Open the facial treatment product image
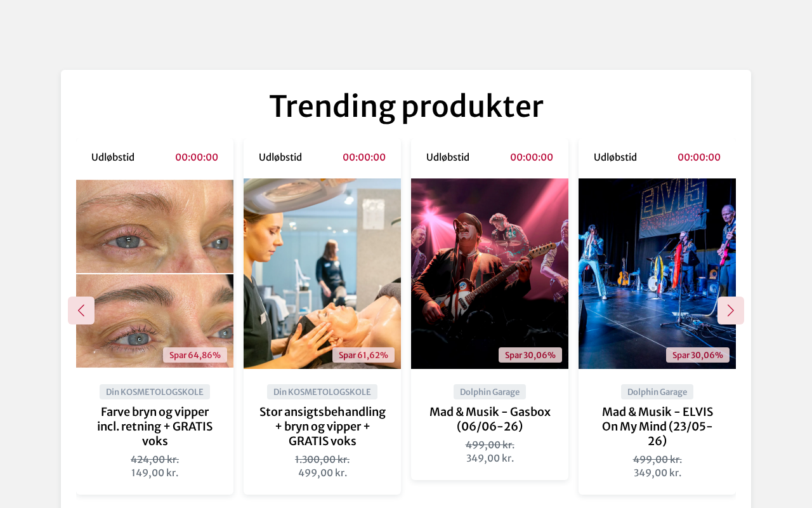This screenshot has width=812, height=508. 322,274
